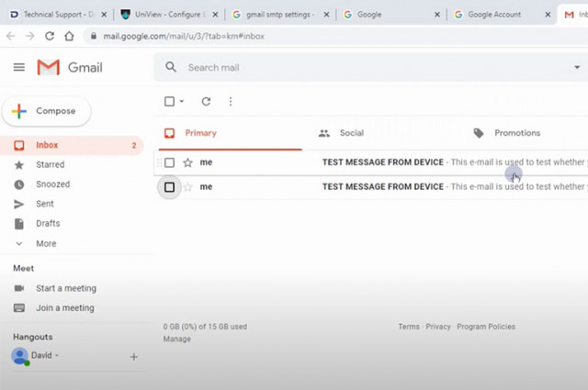
Task: Check the second test message checkbox
Action: tap(169, 186)
